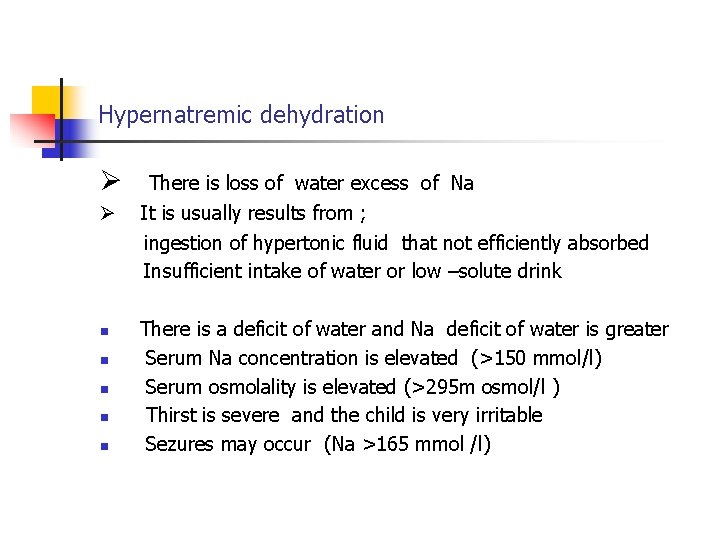Viewport: 720px width, 540px height.
Task: Click the text "It is usually results from ;"
Action: point(245,213)
